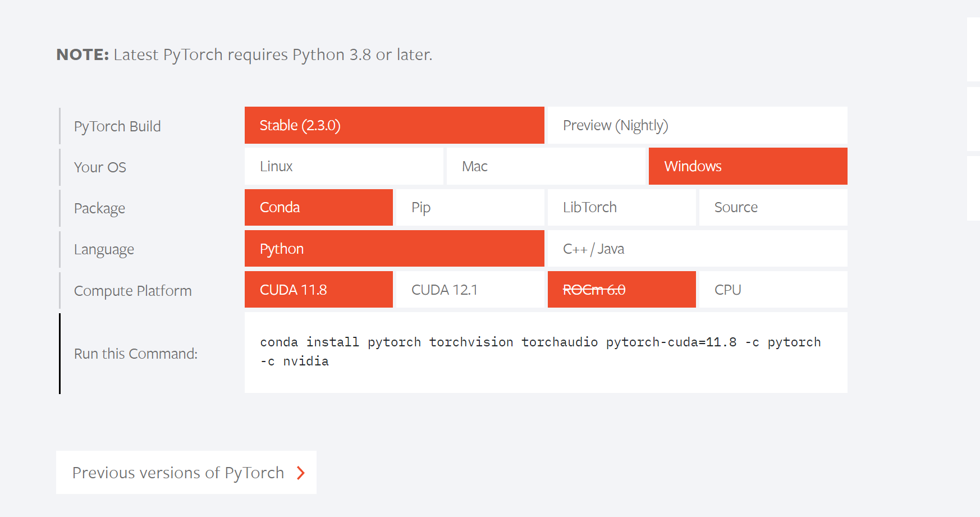This screenshot has height=517, width=980.
Task: Click the Package row label
Action: pyautogui.click(x=99, y=208)
